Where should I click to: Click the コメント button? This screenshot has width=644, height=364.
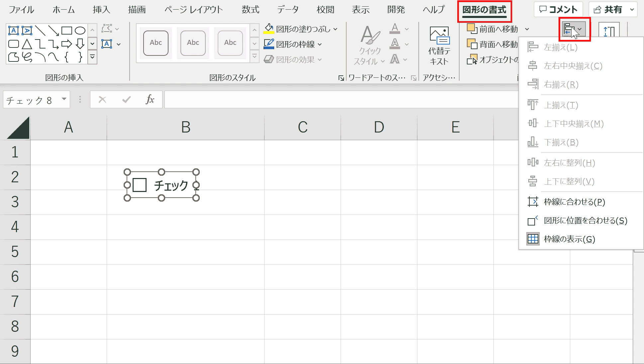(558, 10)
